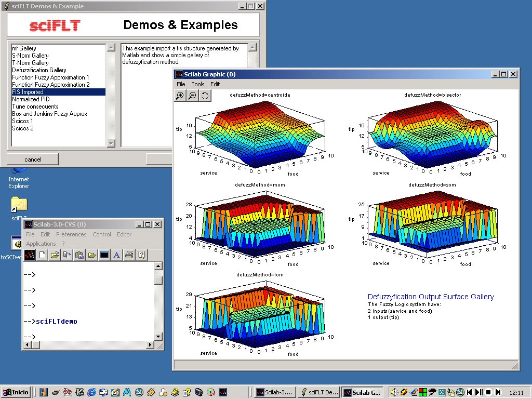Open the Applications menu in Scilab console

point(41,244)
